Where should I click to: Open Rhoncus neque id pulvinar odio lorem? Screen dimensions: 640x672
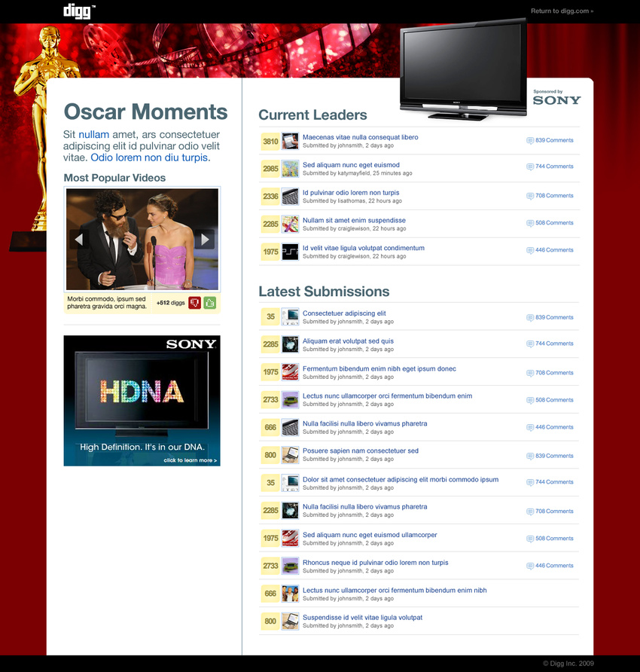[375, 563]
